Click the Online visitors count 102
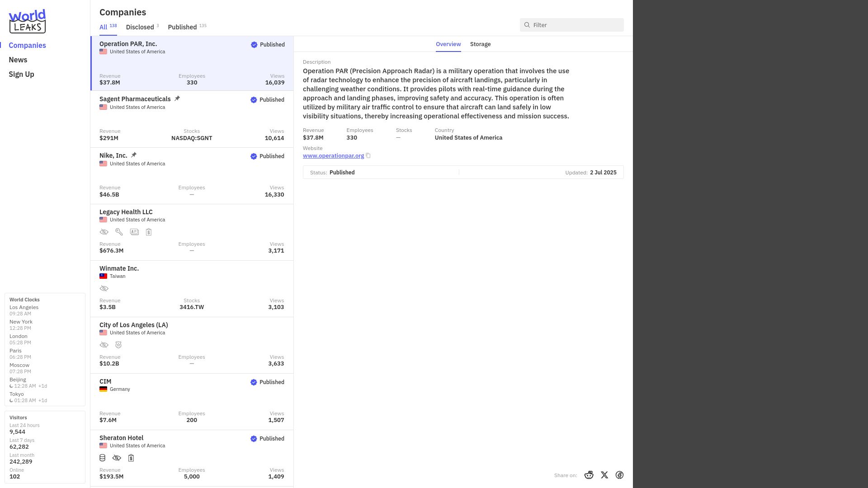This screenshot has width=868, height=488. pos(14,477)
